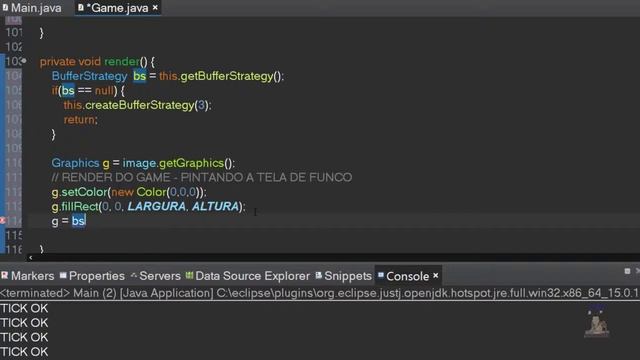This screenshot has width=640, height=360.
Task: Click the Game.java file icon
Action: tap(81, 7)
